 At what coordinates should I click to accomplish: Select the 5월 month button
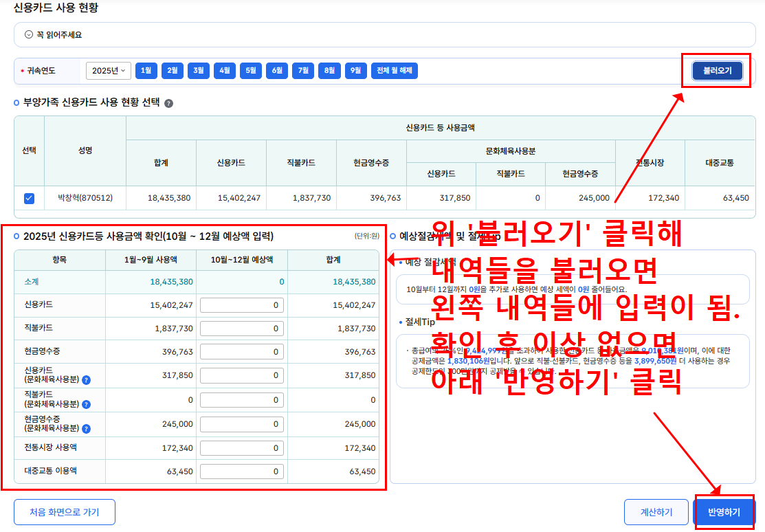click(250, 70)
